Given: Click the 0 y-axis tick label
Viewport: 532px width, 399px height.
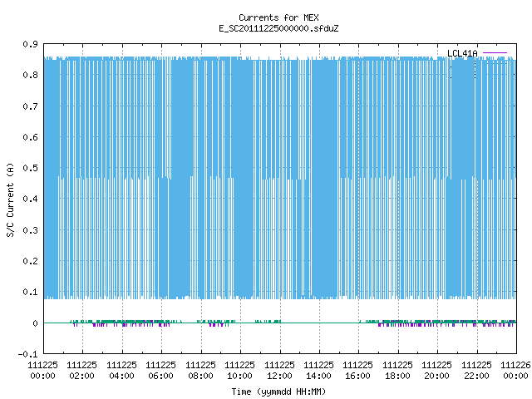Looking at the screenshot, I should pyautogui.click(x=35, y=323).
